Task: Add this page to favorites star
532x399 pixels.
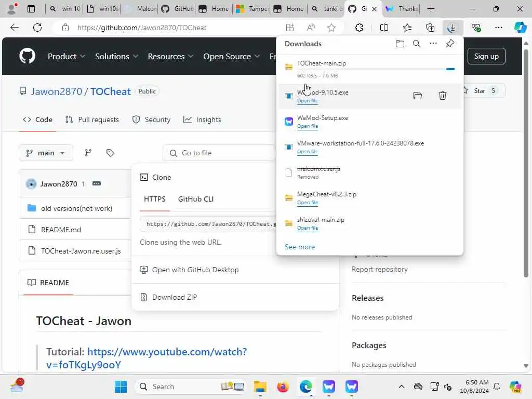Action: tap(331, 28)
